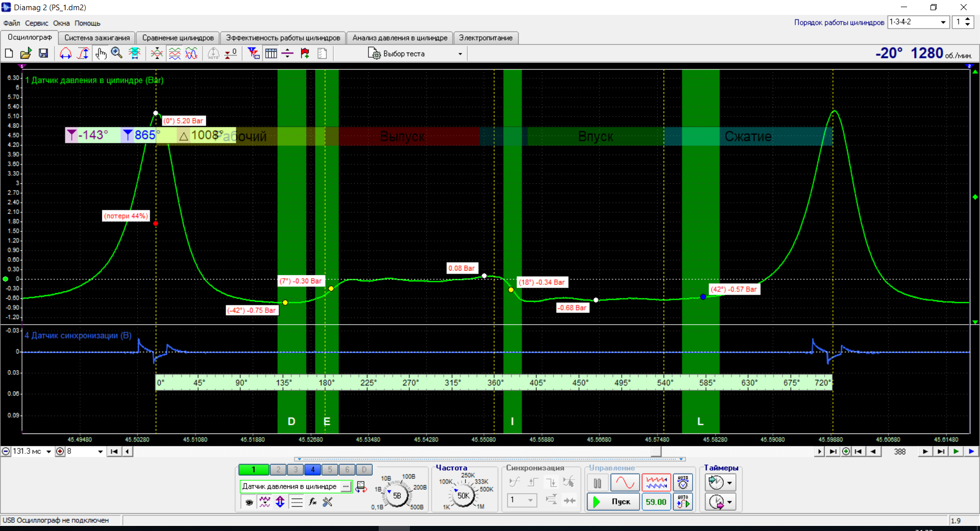The height and width of the screenshot is (531, 980).
Task: Toggle the overlaid waveforms display mode
Action: coord(191,53)
